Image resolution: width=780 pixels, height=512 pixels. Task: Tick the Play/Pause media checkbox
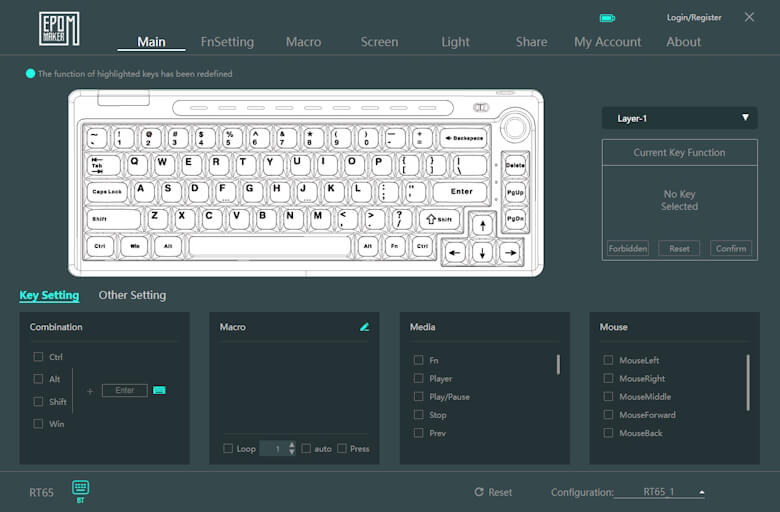(x=419, y=397)
